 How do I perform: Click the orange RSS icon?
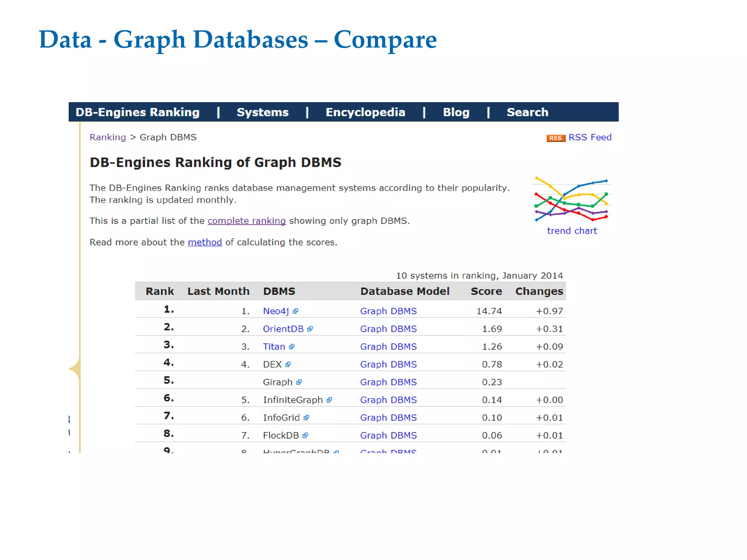point(556,138)
